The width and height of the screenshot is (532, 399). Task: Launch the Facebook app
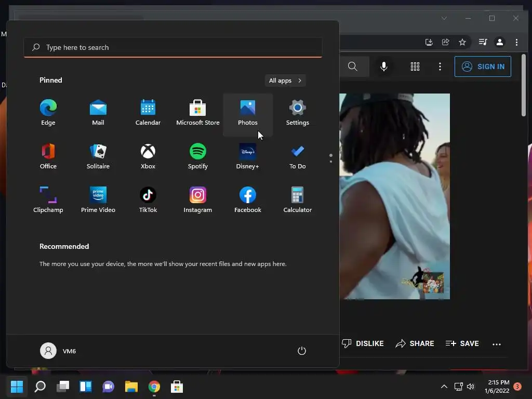click(248, 200)
